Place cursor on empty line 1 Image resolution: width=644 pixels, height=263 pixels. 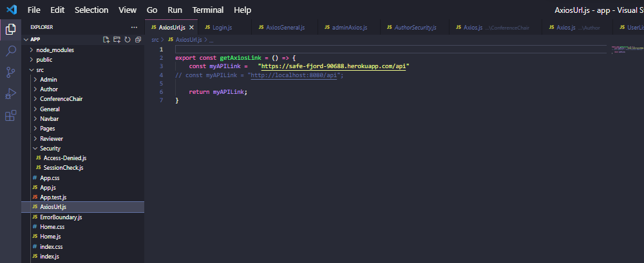pos(390,50)
